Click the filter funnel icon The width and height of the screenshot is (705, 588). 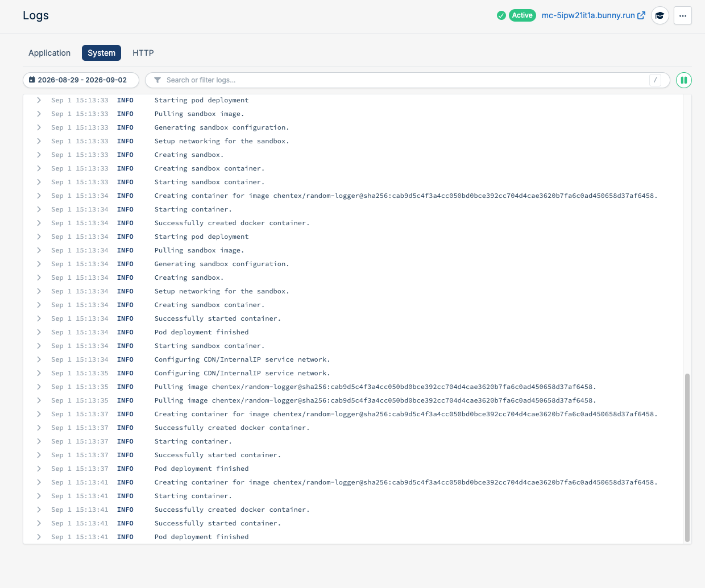pos(157,80)
